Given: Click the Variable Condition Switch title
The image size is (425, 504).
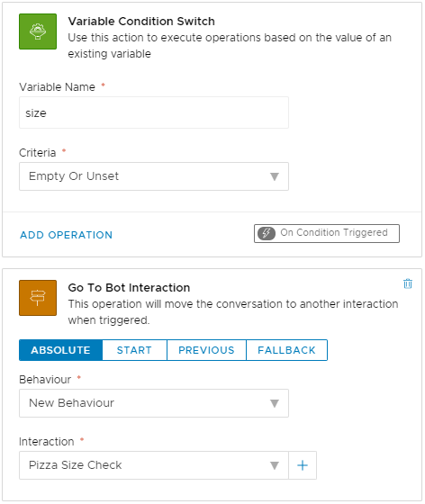Looking at the screenshot, I should click(x=141, y=22).
